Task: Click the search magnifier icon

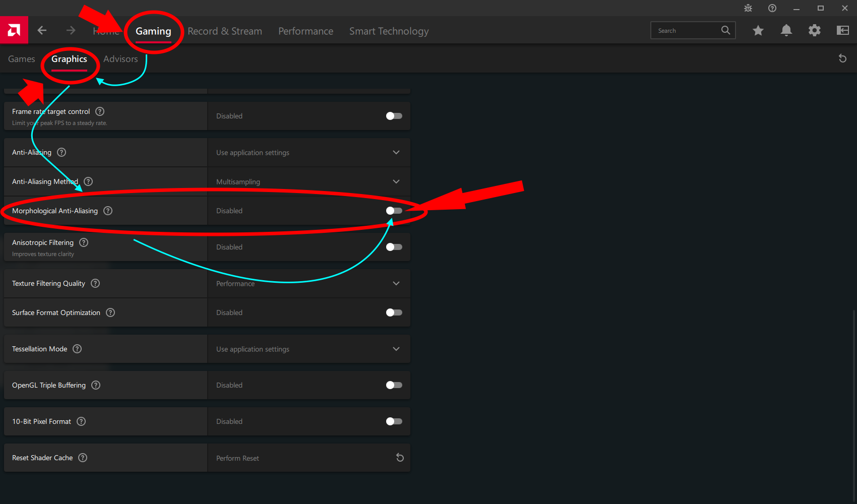Action: tap(725, 30)
